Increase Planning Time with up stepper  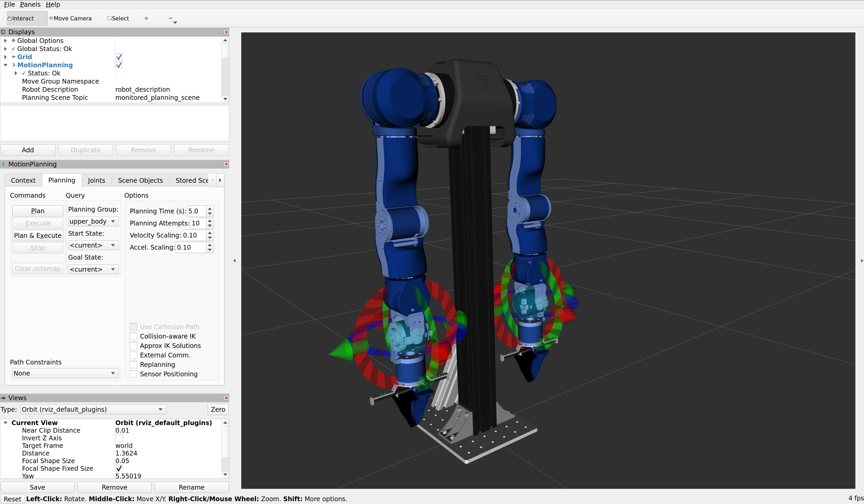click(210, 208)
